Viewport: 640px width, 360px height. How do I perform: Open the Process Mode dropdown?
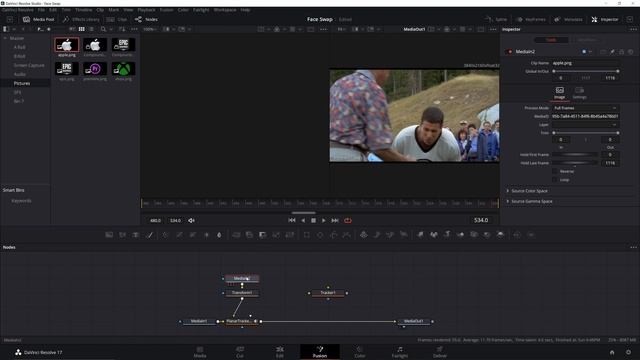point(585,108)
